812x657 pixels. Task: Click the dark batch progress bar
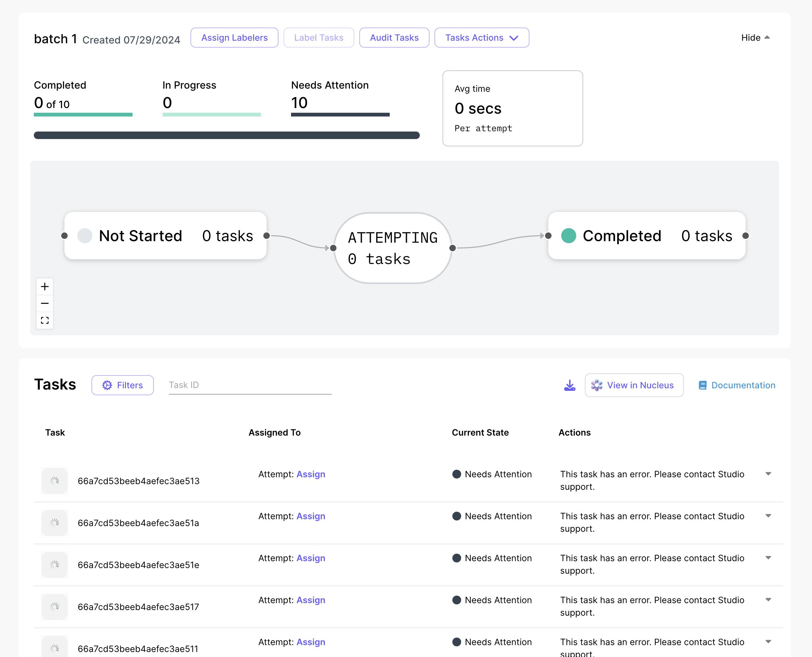click(226, 136)
